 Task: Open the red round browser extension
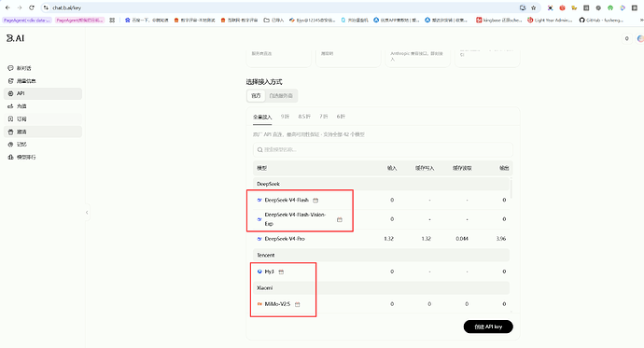pyautogui.click(x=562, y=7)
